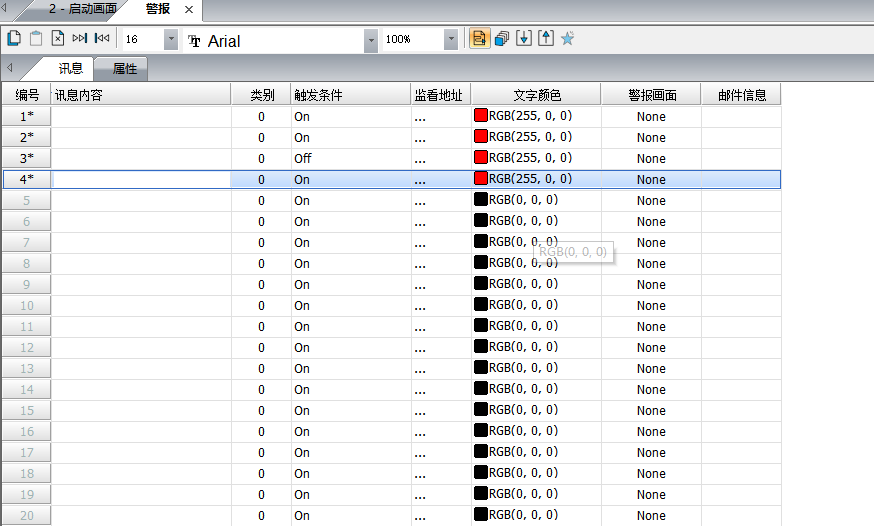
Task: Open the 100% zoom dropdown
Action: tap(451, 40)
